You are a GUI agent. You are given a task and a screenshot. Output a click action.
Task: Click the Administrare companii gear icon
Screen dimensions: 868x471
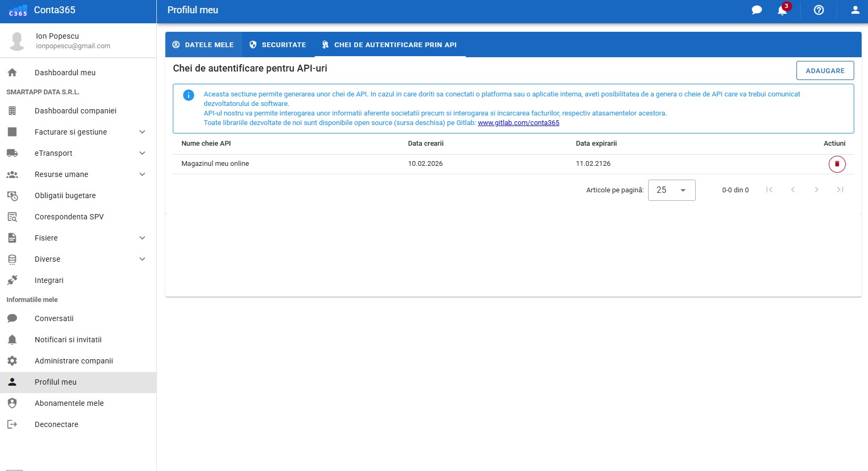(x=12, y=361)
